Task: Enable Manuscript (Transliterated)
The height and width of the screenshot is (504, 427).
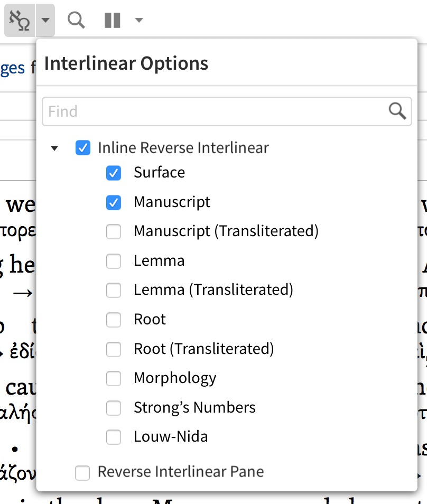Action: pos(113,231)
